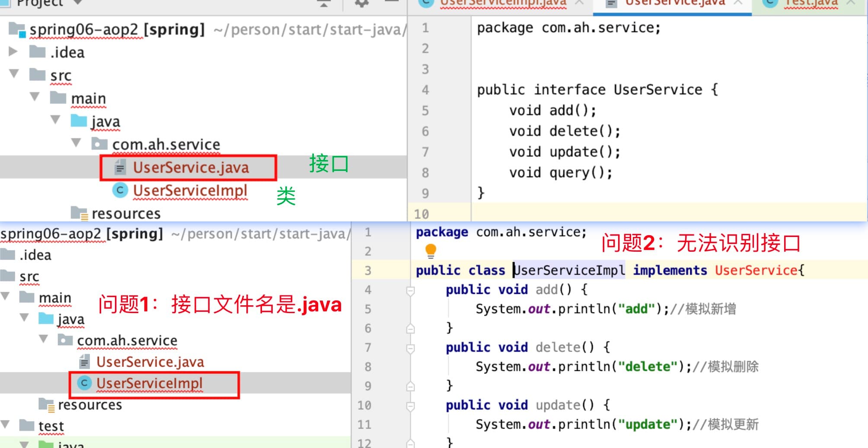Screen dimensions: 868x448
Task: Click fold end marker on line 9
Action: [411, 386]
